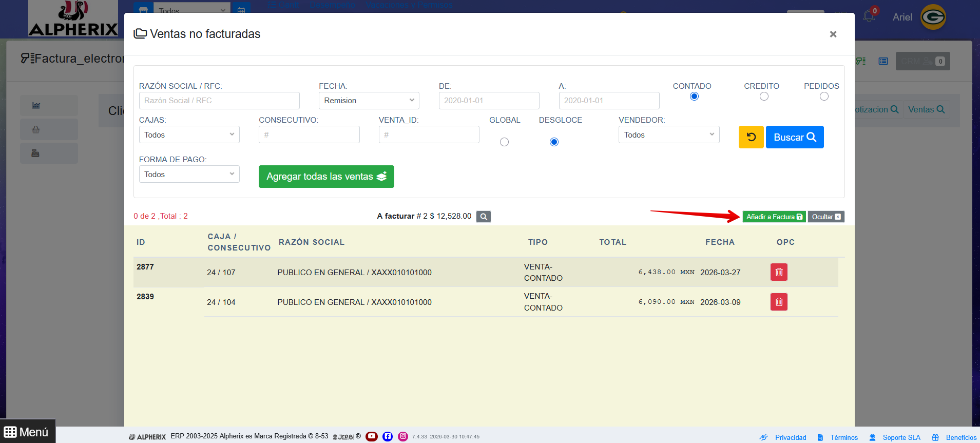Delete sale 2877 with trash icon
Image resolution: width=980 pixels, height=443 pixels.
click(778, 272)
